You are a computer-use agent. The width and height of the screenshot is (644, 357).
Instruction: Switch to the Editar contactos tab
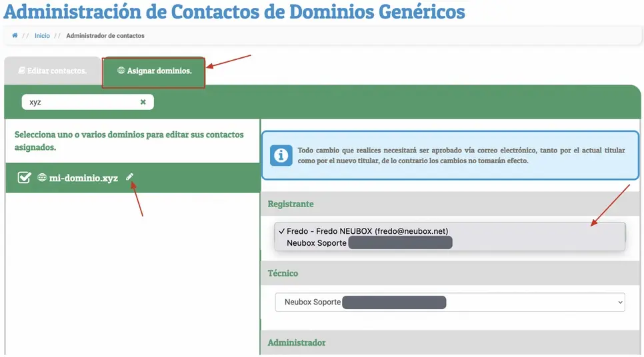click(53, 71)
